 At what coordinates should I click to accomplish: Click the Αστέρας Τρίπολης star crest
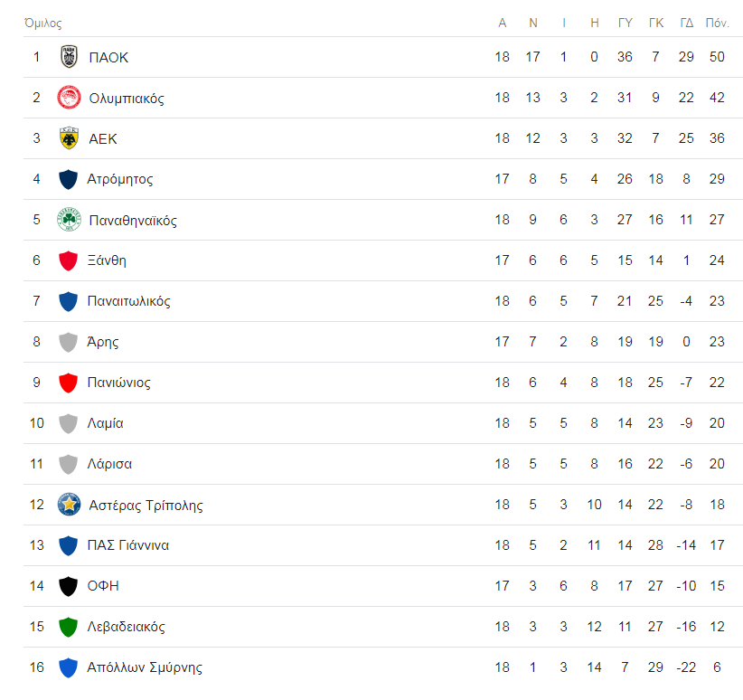[x=69, y=505]
